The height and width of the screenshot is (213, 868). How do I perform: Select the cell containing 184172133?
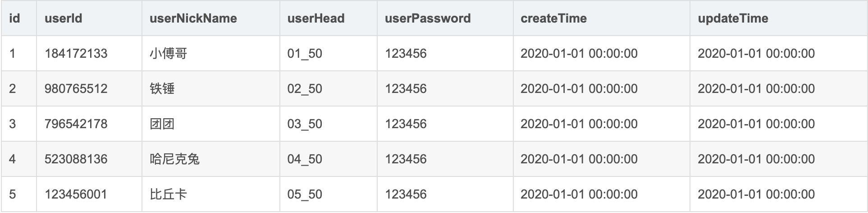[x=76, y=54]
